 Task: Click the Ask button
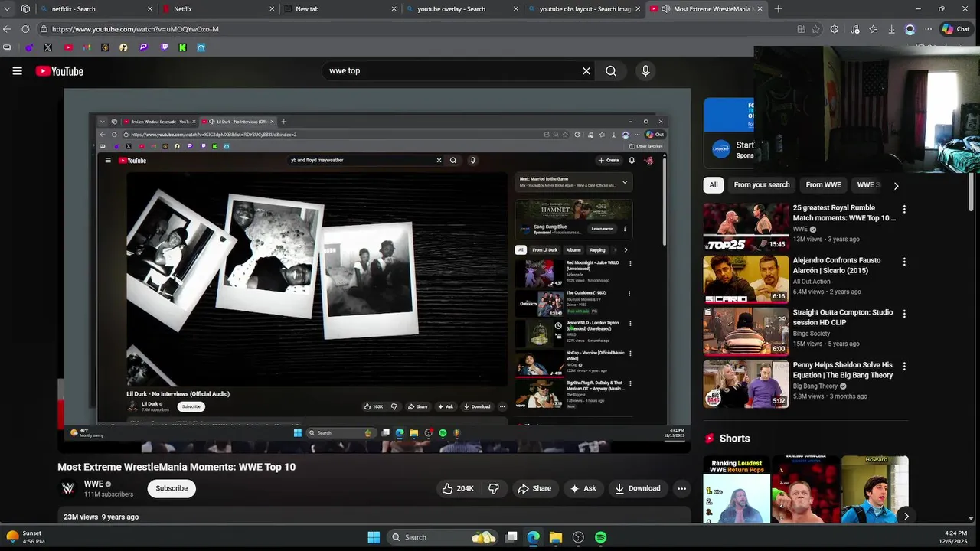(x=583, y=488)
